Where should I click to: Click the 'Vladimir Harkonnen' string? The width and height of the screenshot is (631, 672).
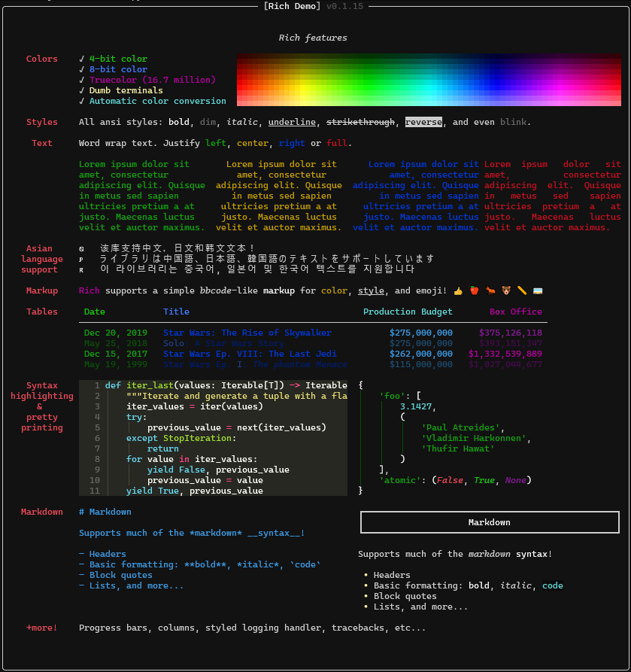tap(474, 438)
